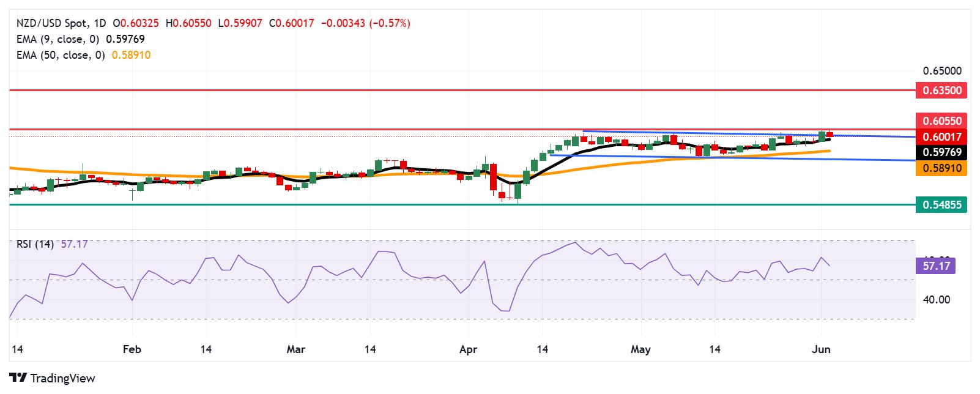This screenshot has width=980, height=394.
Task: Select the Mar marker on time axis
Action: point(295,349)
